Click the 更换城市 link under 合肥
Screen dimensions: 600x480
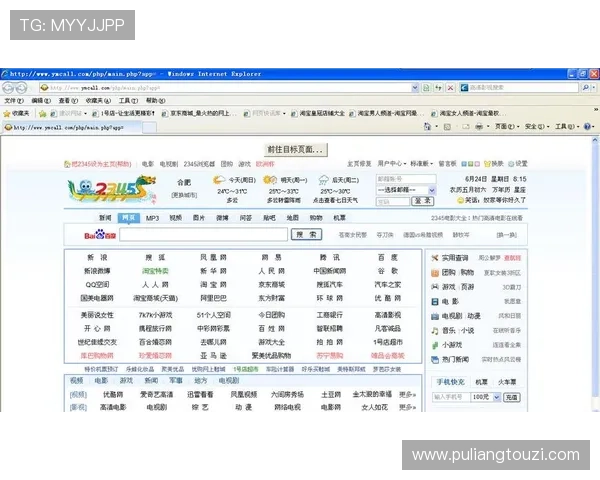click(184, 195)
